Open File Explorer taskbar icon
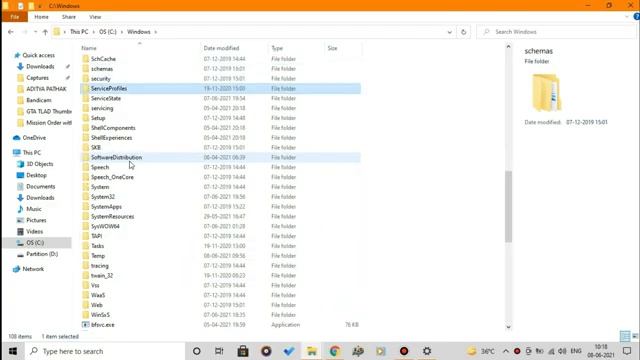640x360 pixels. [311, 351]
